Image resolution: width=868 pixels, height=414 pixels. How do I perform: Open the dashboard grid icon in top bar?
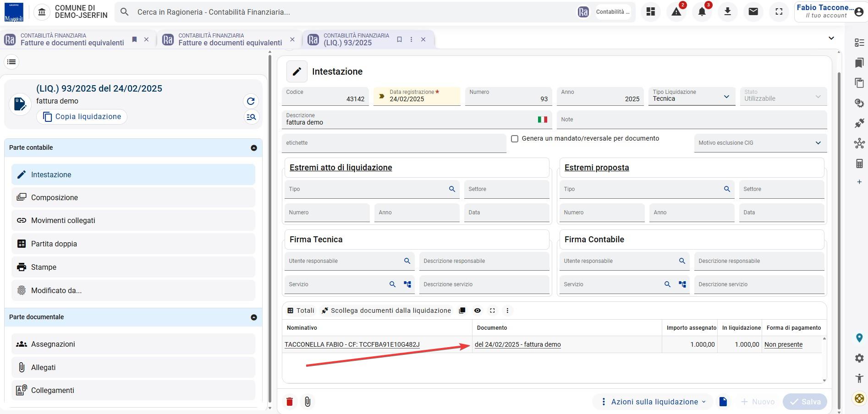coord(651,12)
